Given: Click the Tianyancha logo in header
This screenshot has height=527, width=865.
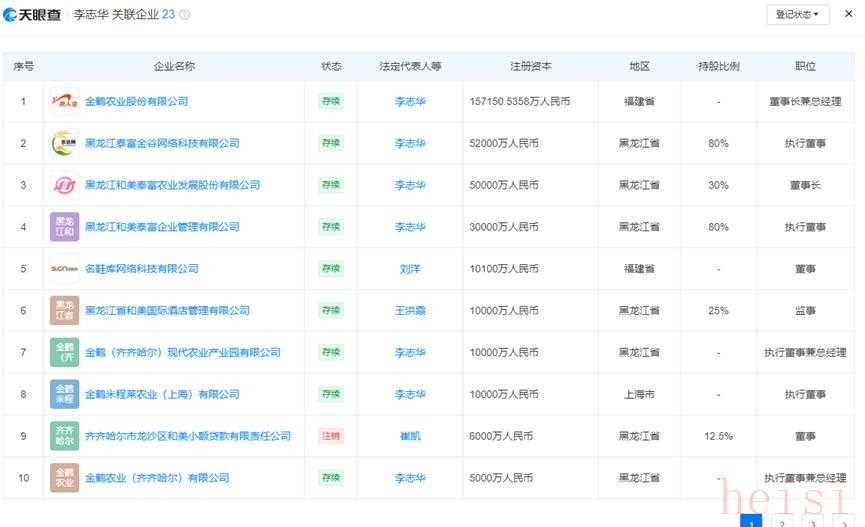Looking at the screenshot, I should point(33,15).
